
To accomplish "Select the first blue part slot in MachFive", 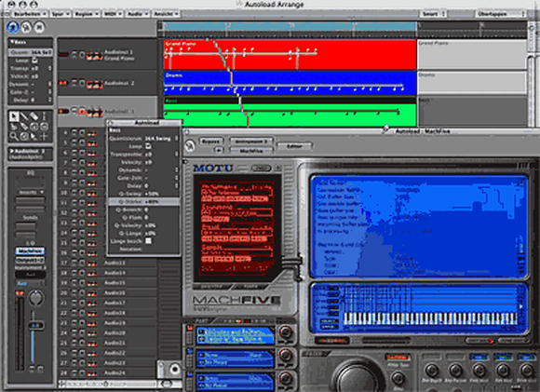I will pos(236,335).
